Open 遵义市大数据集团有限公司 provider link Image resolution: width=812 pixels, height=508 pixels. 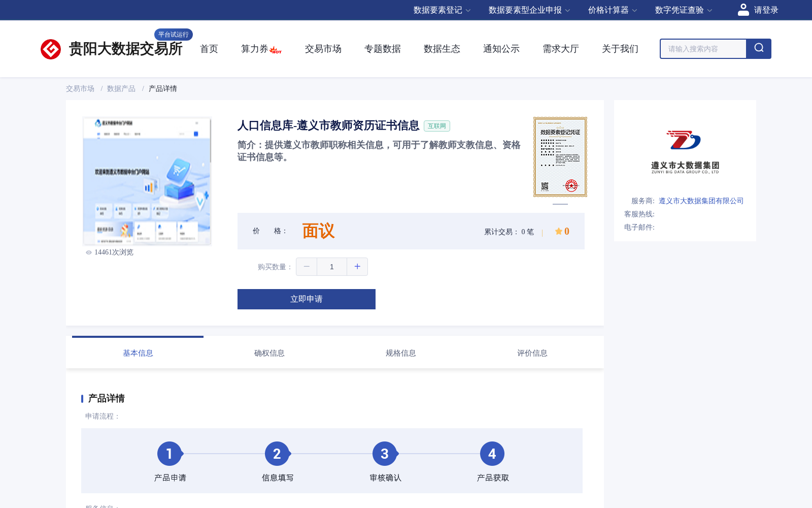(701, 201)
